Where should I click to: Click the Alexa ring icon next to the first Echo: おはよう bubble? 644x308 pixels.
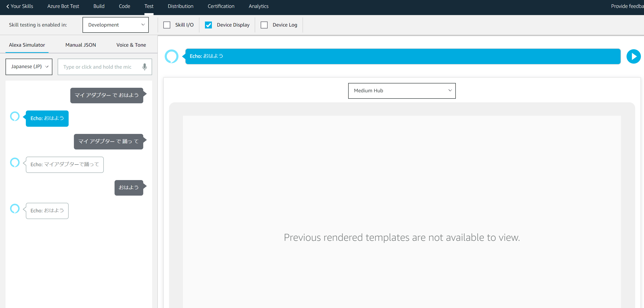(15, 116)
